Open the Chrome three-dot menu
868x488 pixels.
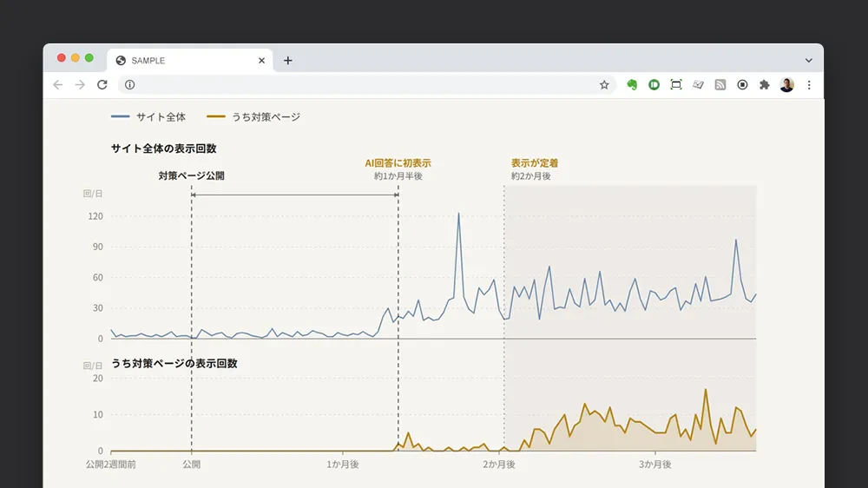(x=809, y=85)
